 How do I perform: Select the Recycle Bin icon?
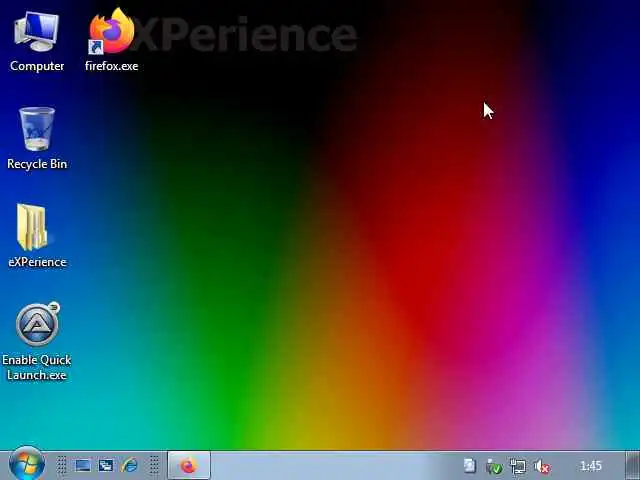[37, 139]
